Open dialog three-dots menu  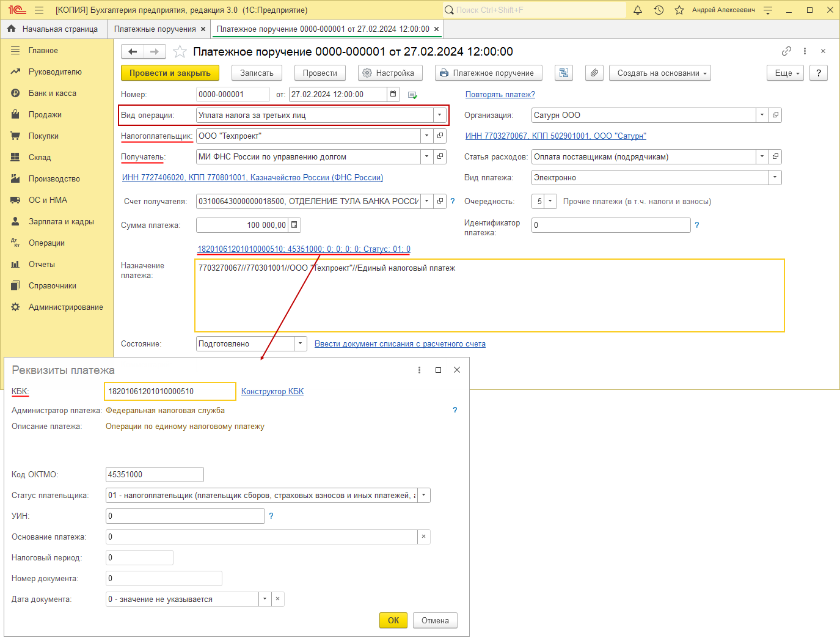419,370
